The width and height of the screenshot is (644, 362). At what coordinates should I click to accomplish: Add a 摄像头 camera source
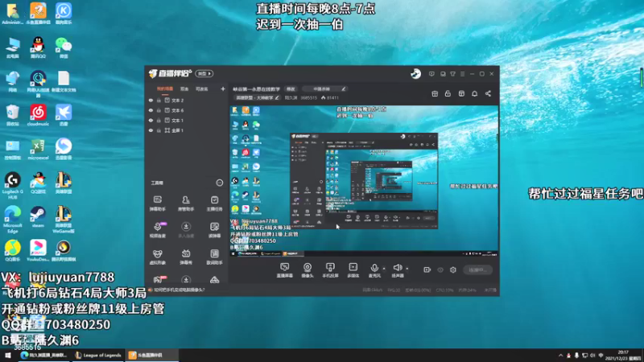[x=308, y=270]
